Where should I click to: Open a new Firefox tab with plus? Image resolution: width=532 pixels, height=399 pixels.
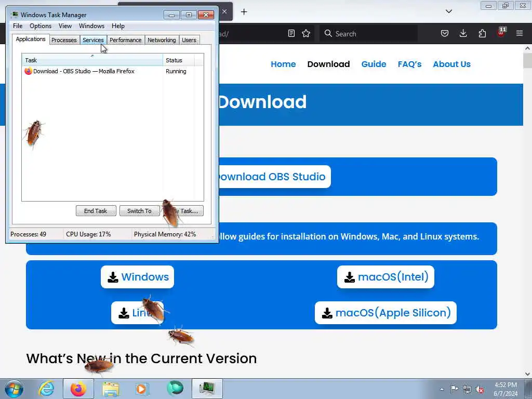point(244,12)
